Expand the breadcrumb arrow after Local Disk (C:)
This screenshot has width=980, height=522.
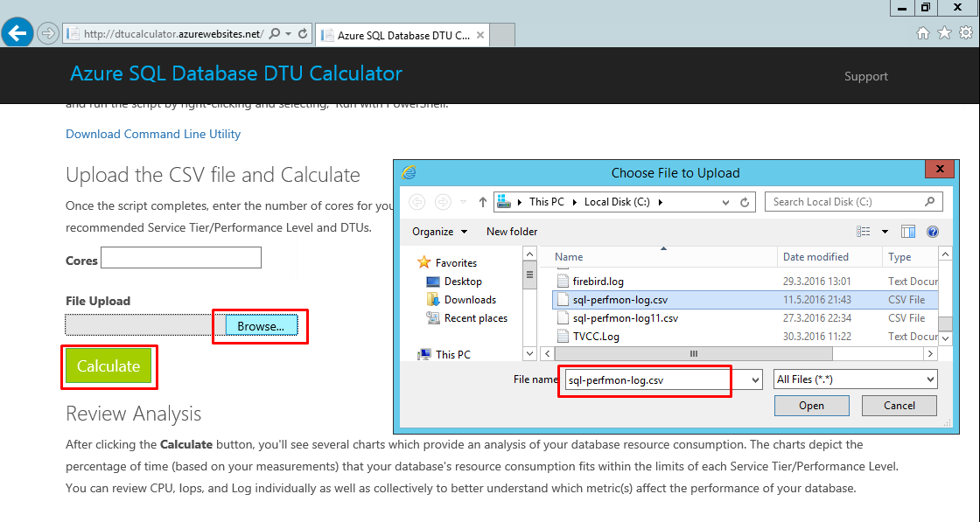pos(661,202)
